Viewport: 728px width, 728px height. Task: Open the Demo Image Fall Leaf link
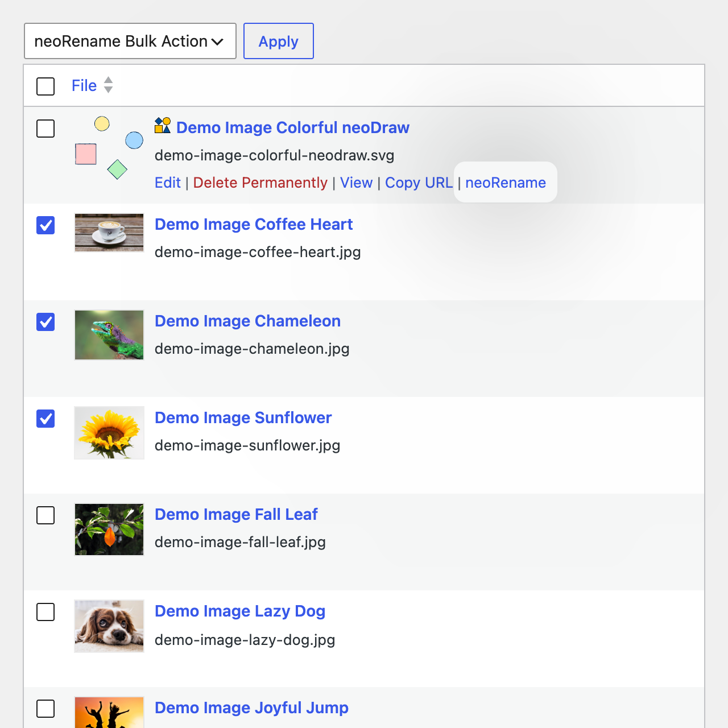point(236,514)
